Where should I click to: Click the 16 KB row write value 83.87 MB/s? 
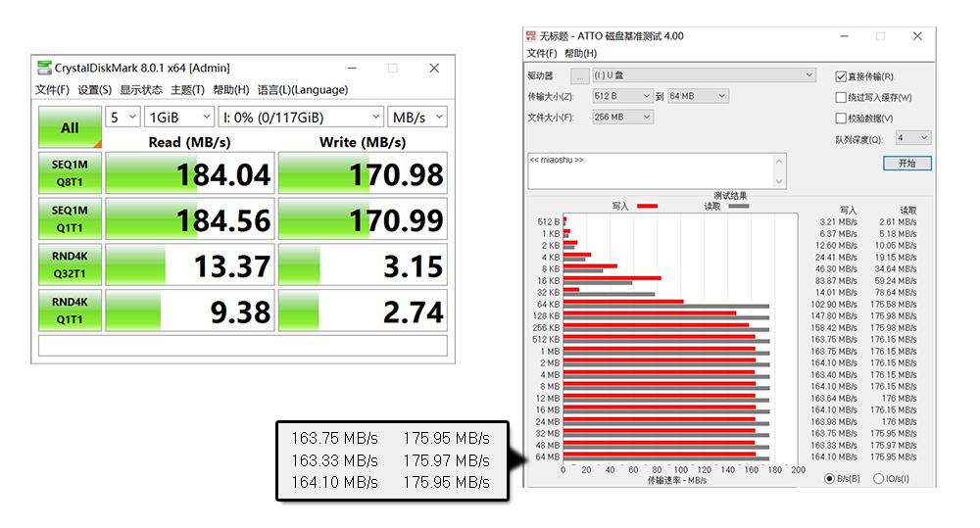coord(836,280)
